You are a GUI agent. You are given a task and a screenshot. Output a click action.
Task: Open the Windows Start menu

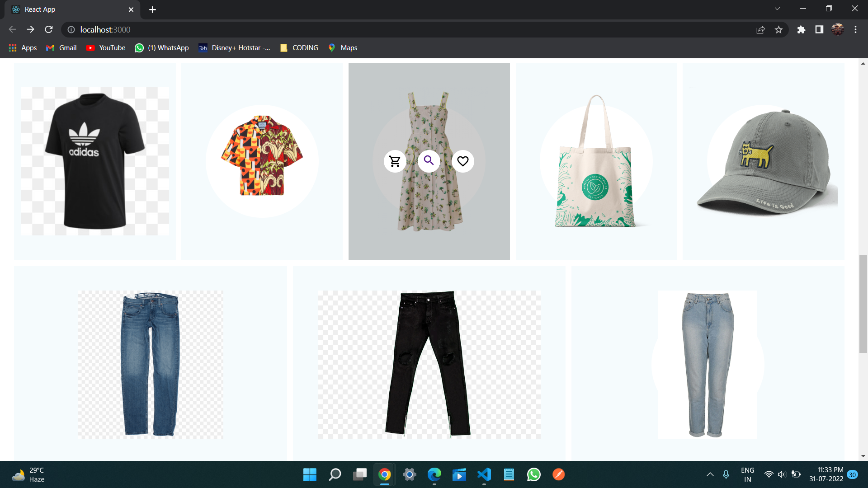point(309,474)
